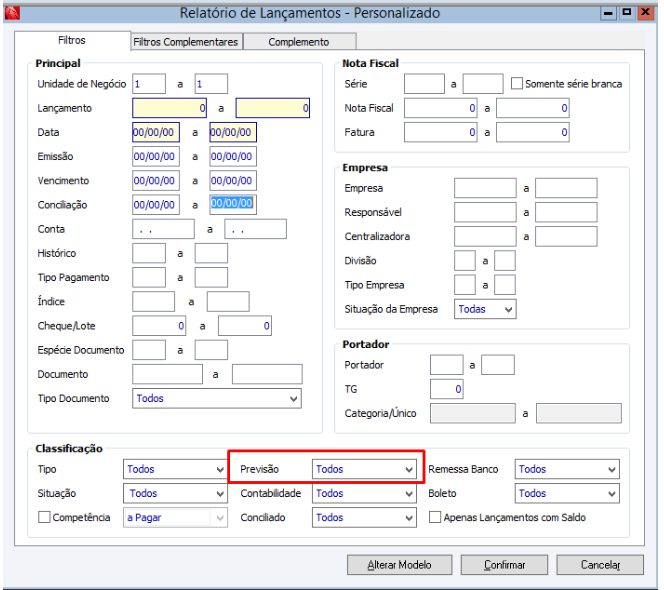Select the final Data date field
Image resolution: width=664 pixels, height=590 pixels.
[233, 132]
